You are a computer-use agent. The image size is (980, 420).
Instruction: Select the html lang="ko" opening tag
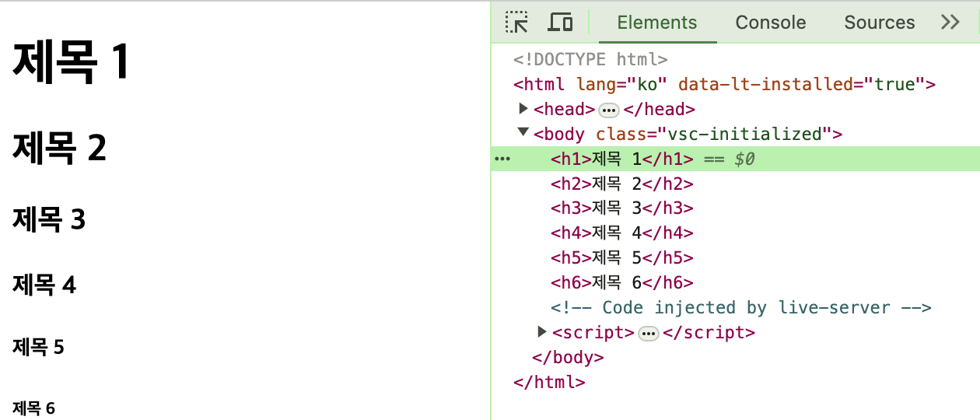tap(724, 84)
